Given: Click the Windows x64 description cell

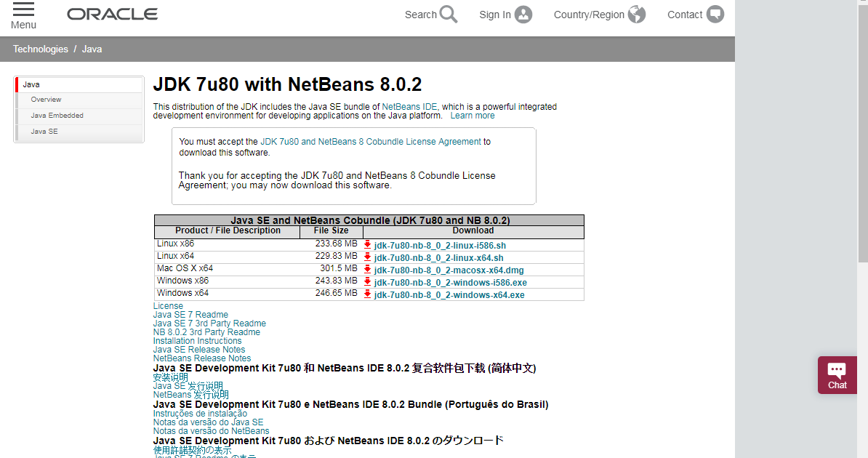Looking at the screenshot, I should [x=227, y=294].
